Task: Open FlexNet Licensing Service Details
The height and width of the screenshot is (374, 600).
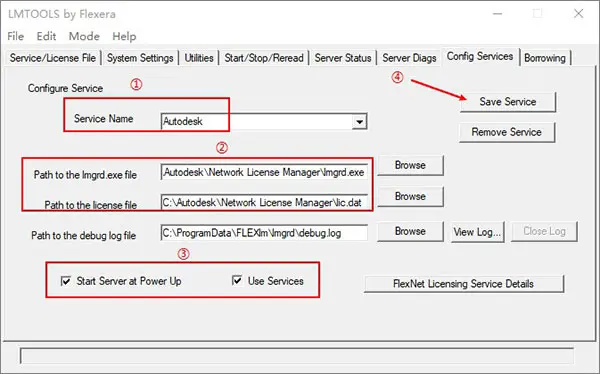Action: coord(464,284)
